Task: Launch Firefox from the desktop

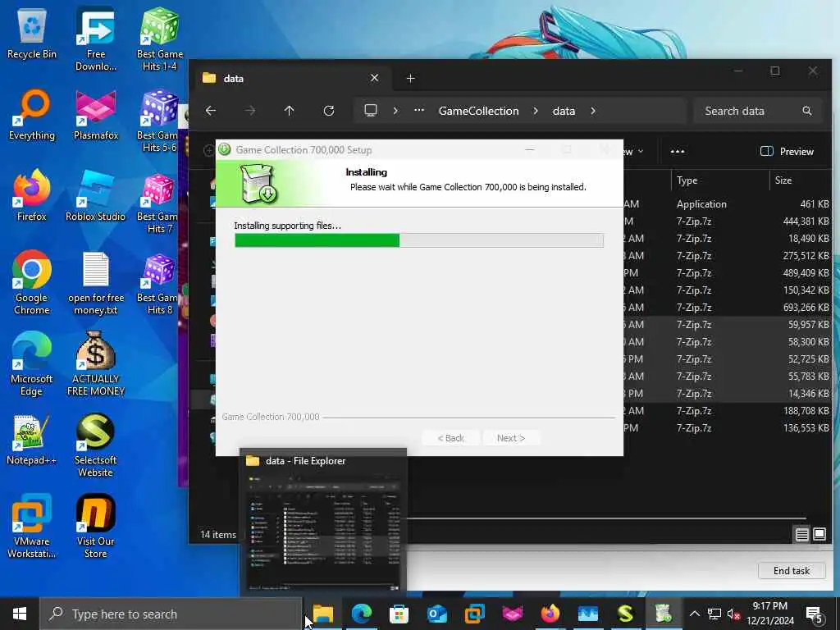Action: (x=32, y=196)
